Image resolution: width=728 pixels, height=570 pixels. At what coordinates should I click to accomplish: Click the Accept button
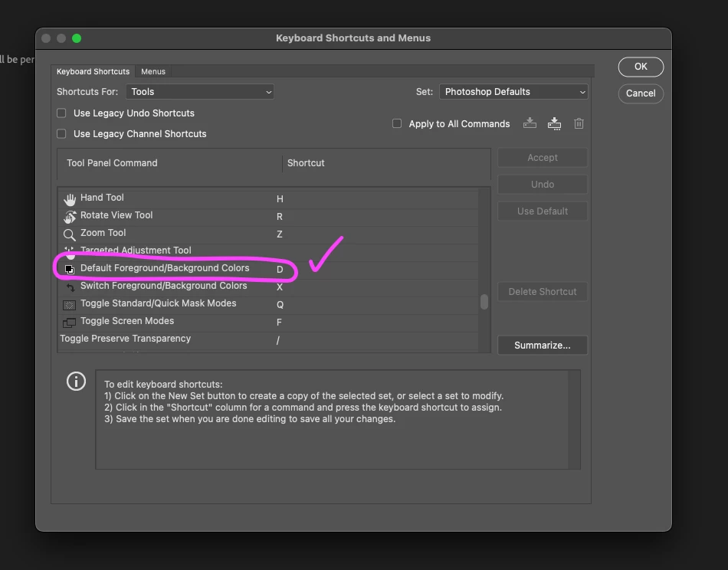pos(543,158)
